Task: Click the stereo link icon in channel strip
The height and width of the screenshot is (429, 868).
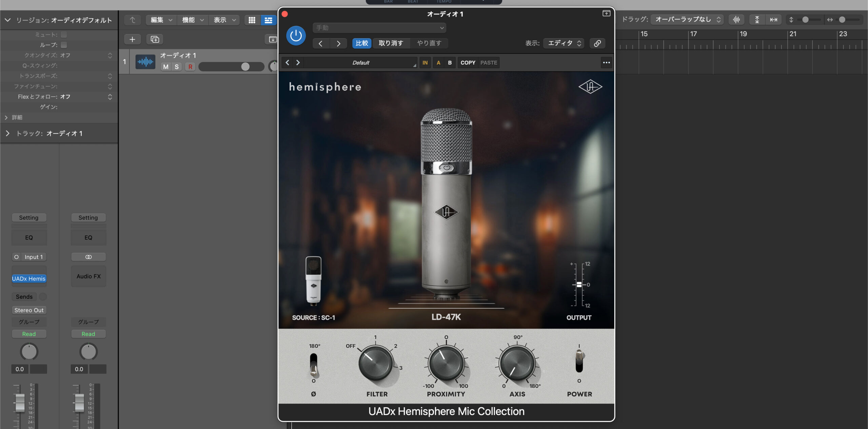Action: (x=88, y=257)
